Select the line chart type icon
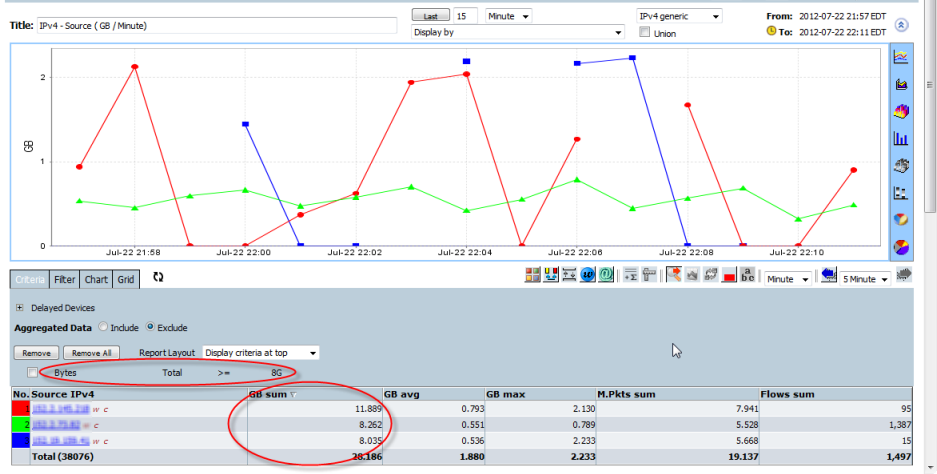Viewport: 937px width, 474px height. [x=901, y=56]
